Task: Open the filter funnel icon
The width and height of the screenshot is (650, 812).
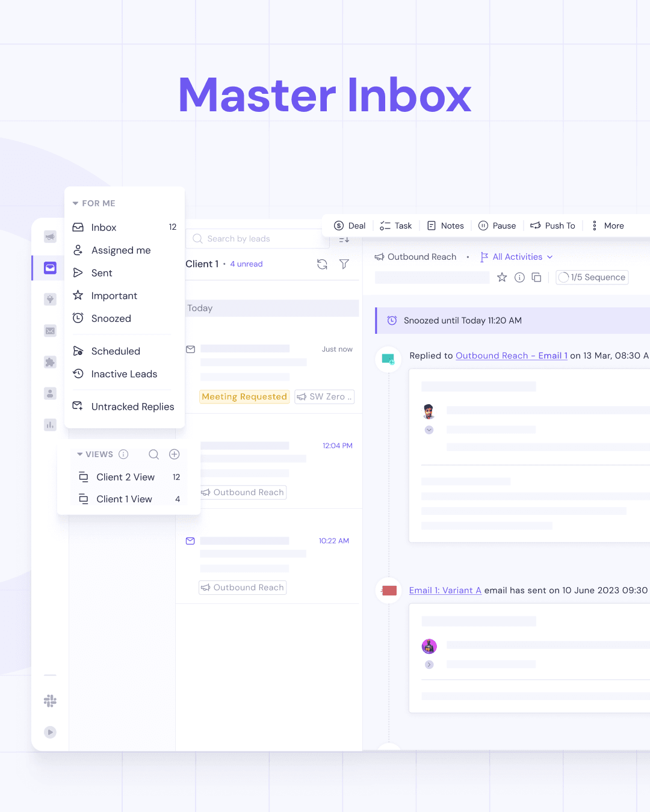Action: 344,264
